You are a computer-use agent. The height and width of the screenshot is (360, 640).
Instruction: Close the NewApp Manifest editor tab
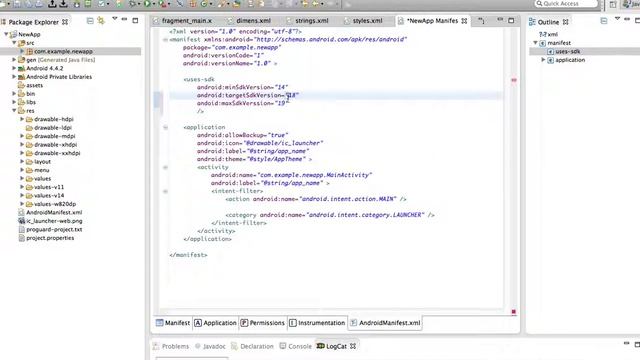(464, 21)
